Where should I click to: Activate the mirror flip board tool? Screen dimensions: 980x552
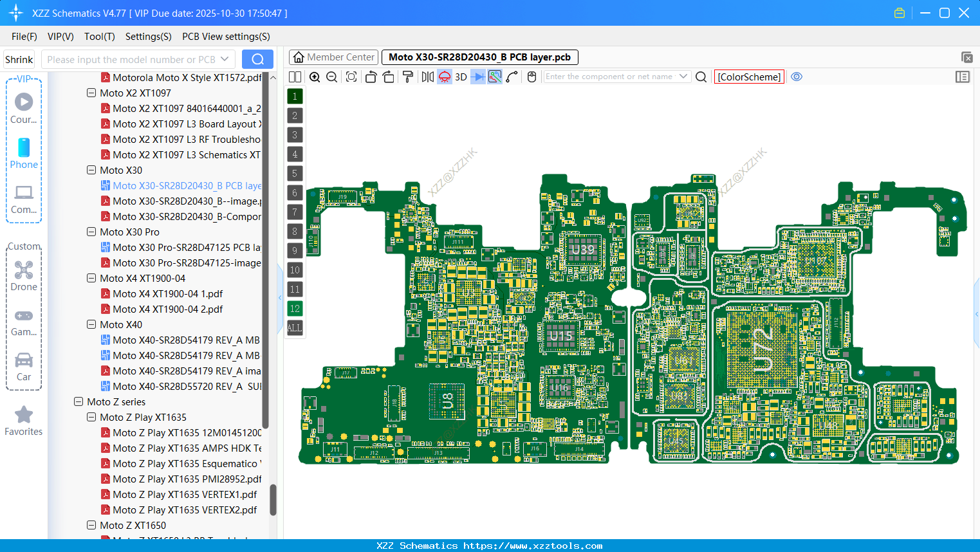(x=427, y=77)
